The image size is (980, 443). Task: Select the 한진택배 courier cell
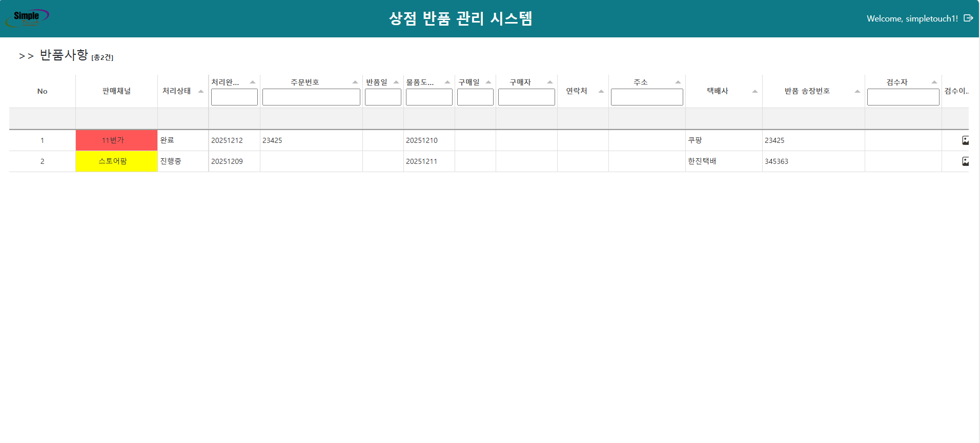click(702, 161)
